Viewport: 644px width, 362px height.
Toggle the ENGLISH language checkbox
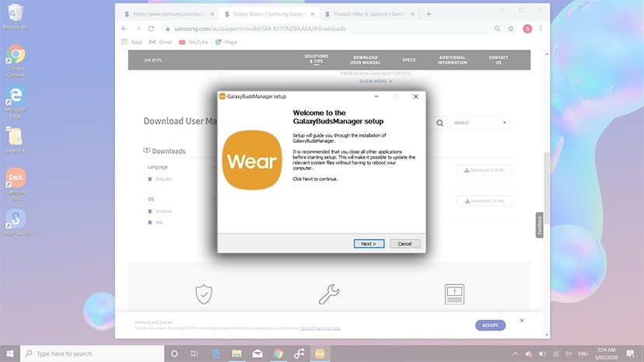150,179
